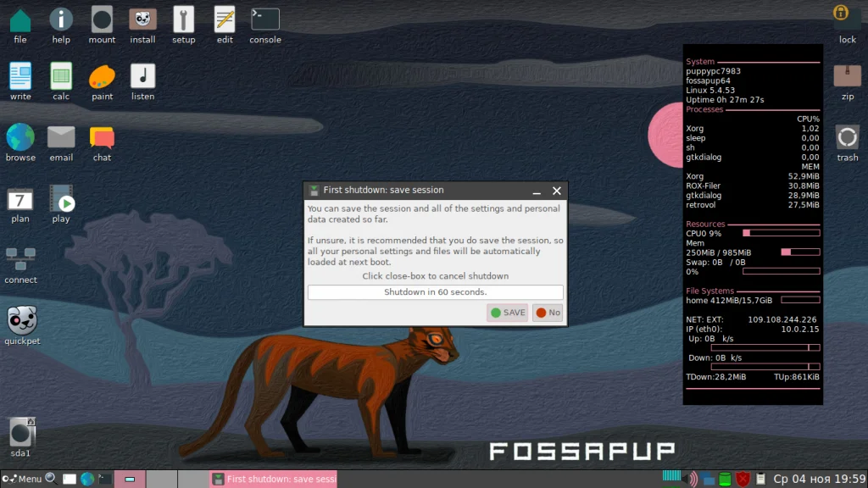Open the sda1 drive icon
This screenshot has height=488, width=868.
point(20,432)
